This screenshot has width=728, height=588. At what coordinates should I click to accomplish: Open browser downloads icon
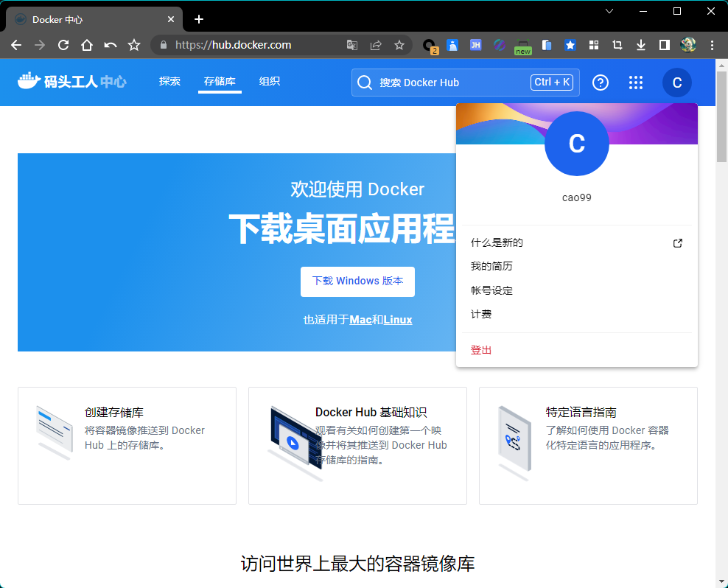click(x=641, y=45)
